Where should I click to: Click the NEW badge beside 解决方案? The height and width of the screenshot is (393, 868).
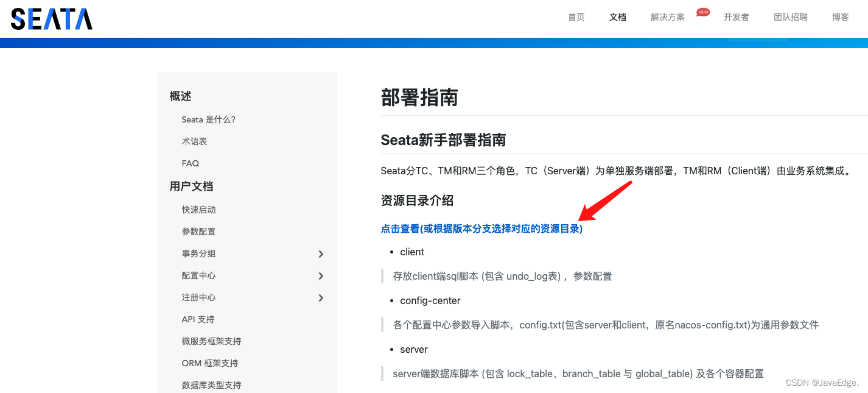point(702,12)
